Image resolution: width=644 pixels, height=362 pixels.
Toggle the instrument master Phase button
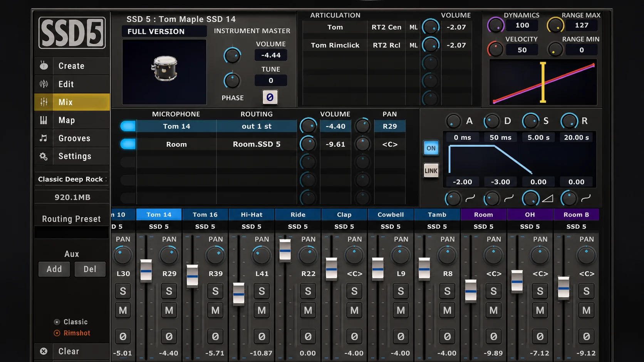[x=270, y=97]
